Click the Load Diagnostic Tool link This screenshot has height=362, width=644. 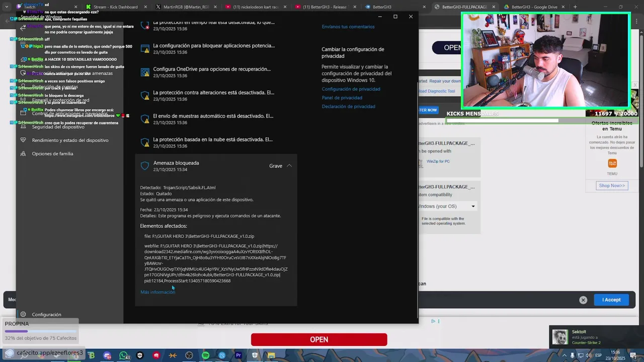(437, 91)
